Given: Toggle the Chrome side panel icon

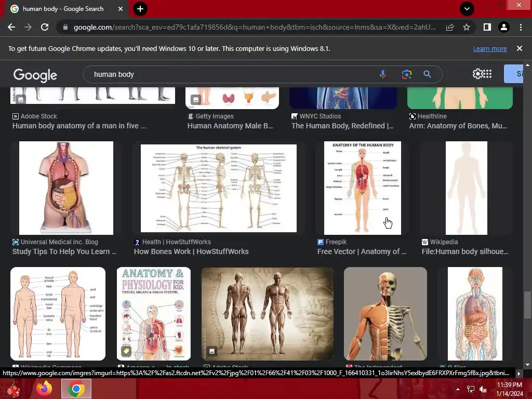Looking at the screenshot, I should click(487, 27).
